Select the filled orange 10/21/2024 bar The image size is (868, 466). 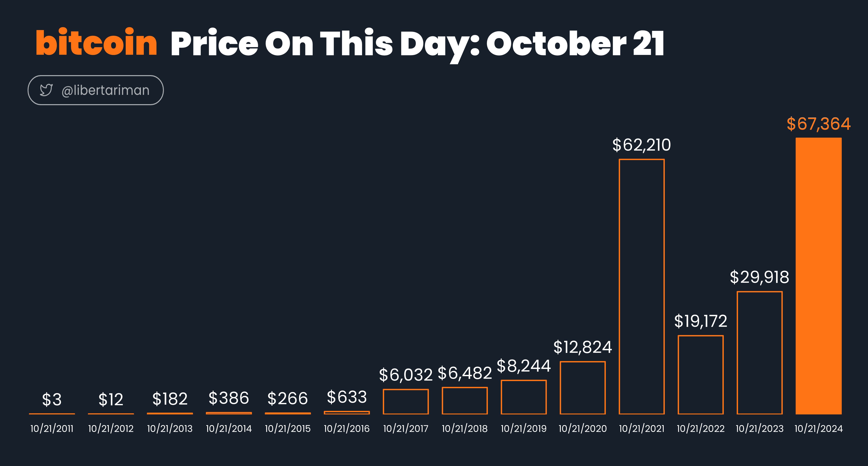(x=818, y=276)
